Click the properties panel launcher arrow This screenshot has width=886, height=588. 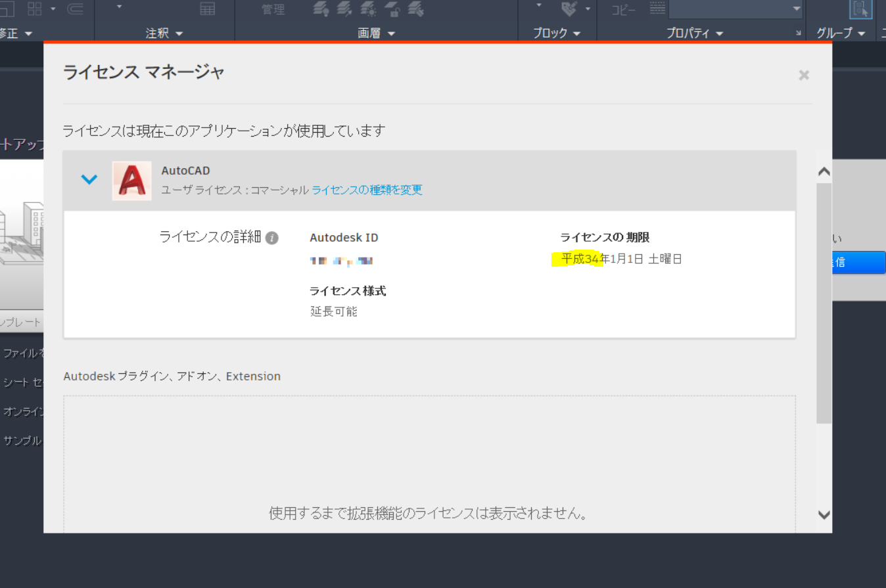[x=799, y=33]
